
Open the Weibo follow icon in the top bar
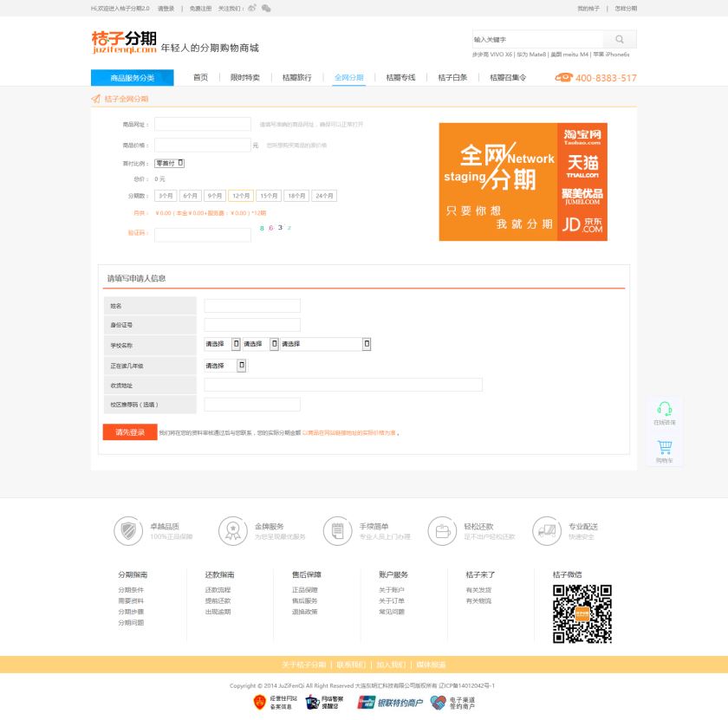click(252, 8)
